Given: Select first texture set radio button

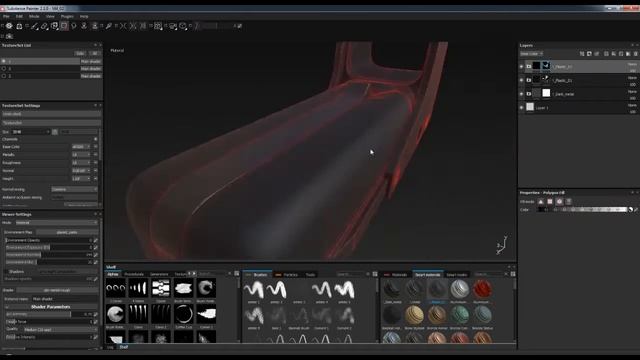Looking at the screenshot, I should pos(4,61).
